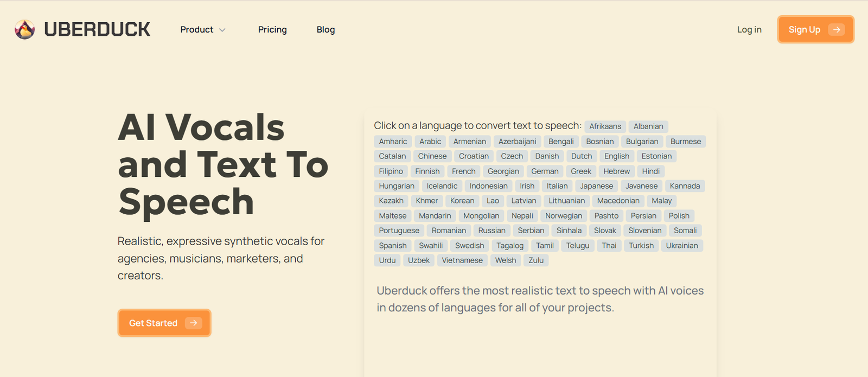
Task: Click the Log in link
Action: [x=749, y=30]
